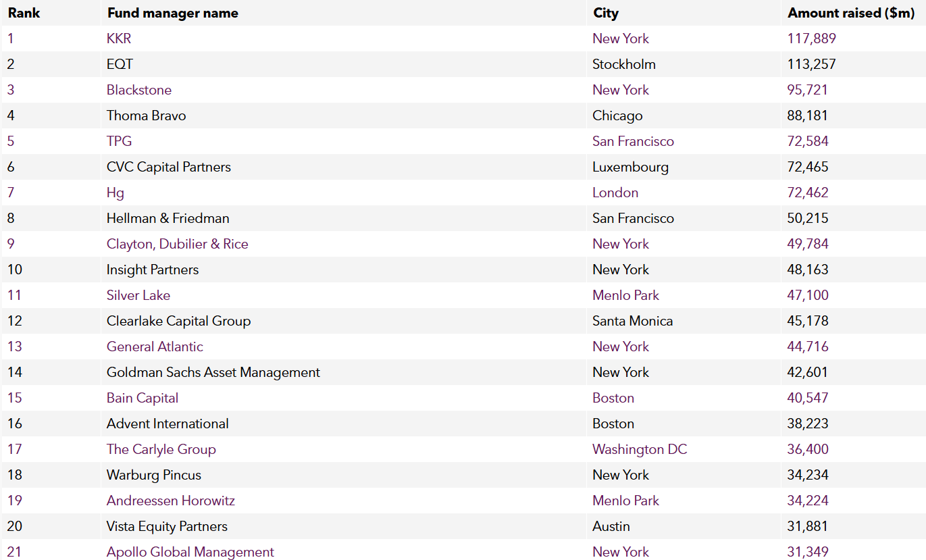Select the Bain Capital link
926x560 pixels.
coord(143,398)
